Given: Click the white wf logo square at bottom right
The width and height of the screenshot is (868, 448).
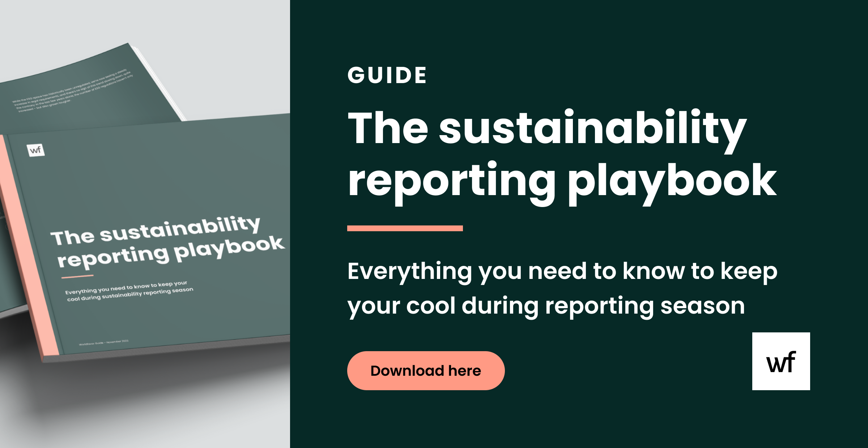Looking at the screenshot, I should tap(781, 361).
